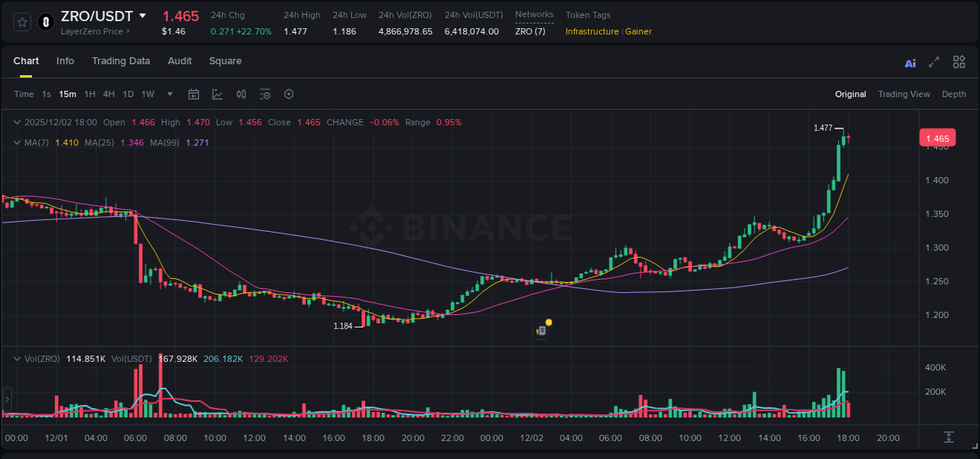Expand chart to fullscreen view
980x459 pixels.
point(933,62)
